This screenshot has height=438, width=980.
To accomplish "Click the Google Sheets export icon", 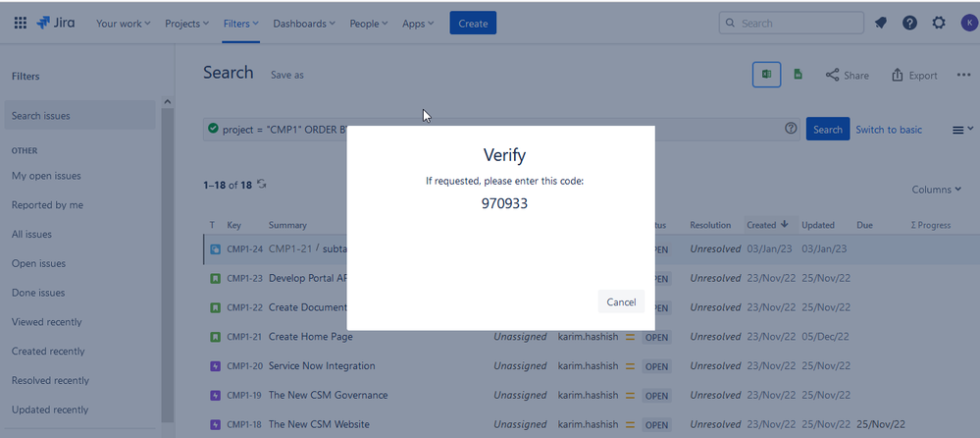I will 799,75.
